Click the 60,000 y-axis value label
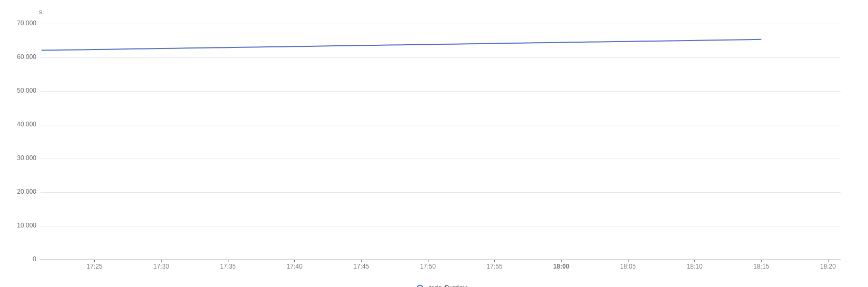The image size is (868, 287). click(26, 57)
